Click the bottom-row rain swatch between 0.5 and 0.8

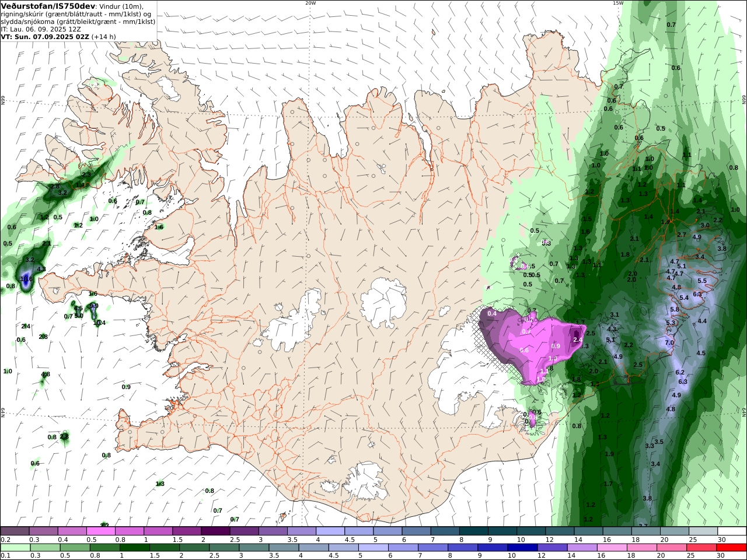click(x=75, y=548)
